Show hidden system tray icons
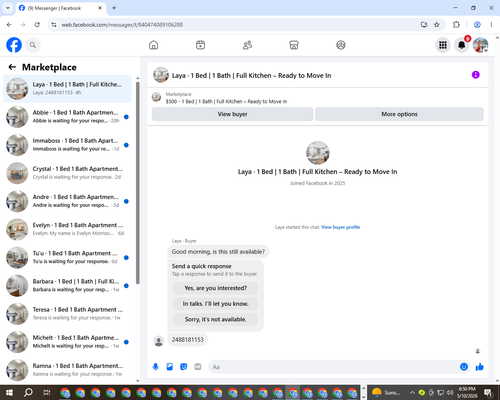 tap(412, 392)
